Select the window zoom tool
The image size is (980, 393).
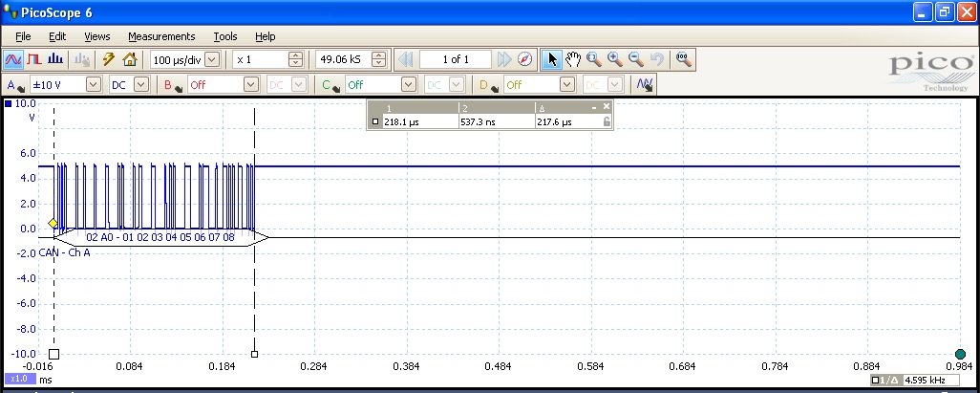coord(594,59)
